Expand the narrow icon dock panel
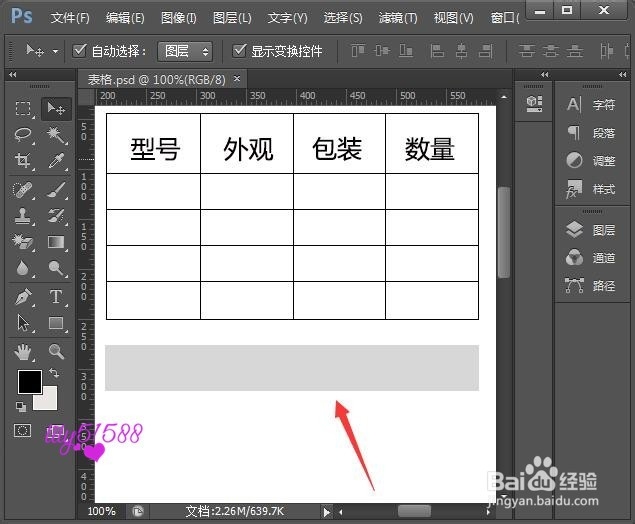Image resolution: width=635 pixels, height=524 pixels. coord(545,75)
